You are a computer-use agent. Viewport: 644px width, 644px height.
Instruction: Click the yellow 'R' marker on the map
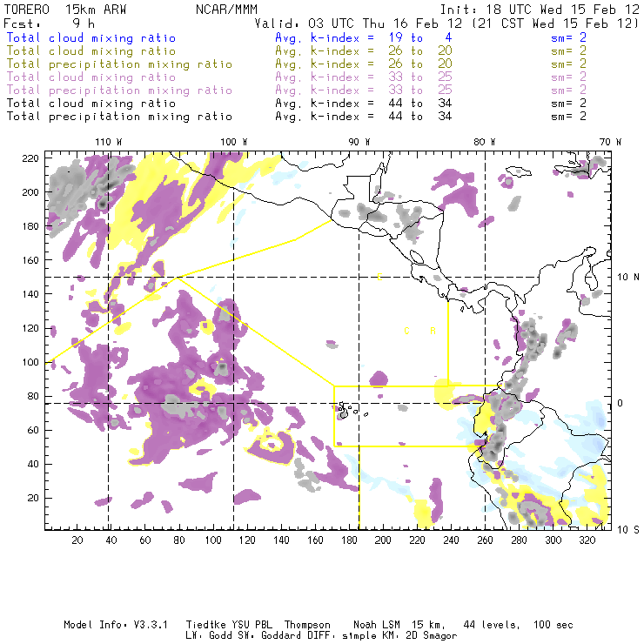pyautogui.click(x=433, y=331)
